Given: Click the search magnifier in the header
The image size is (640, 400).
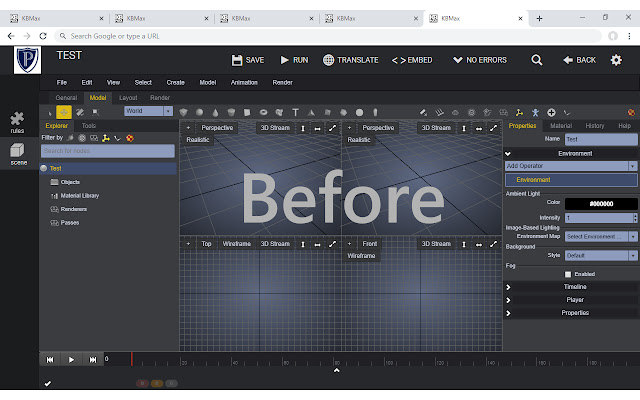Looking at the screenshot, I should [x=537, y=60].
